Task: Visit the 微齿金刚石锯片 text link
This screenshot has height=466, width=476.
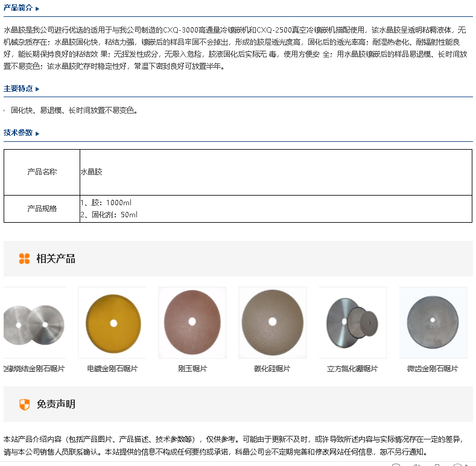Action: pos(433,369)
